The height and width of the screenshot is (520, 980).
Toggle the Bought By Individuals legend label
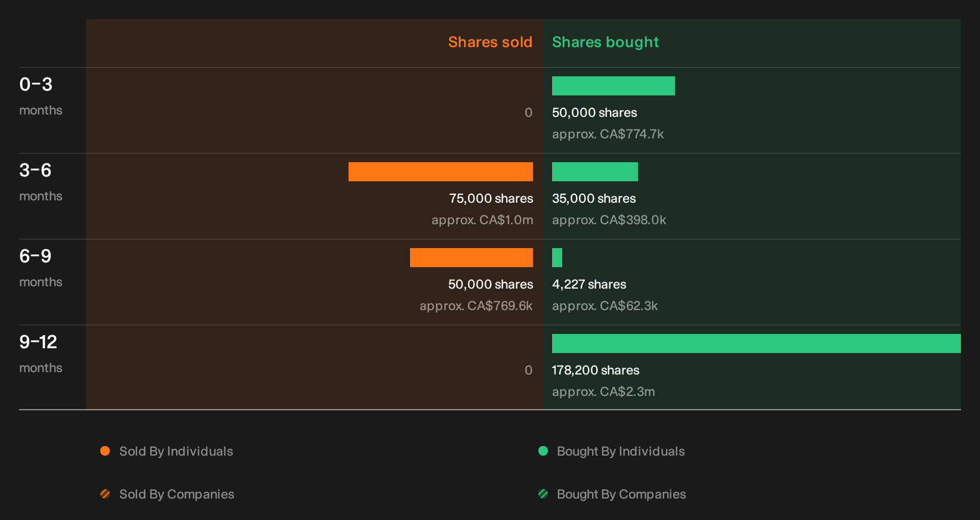tap(621, 451)
